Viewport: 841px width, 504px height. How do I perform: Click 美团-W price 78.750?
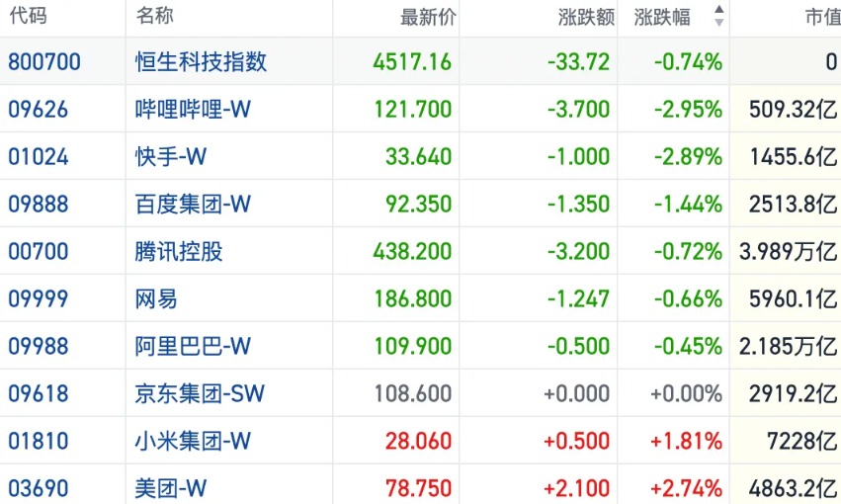(418, 488)
